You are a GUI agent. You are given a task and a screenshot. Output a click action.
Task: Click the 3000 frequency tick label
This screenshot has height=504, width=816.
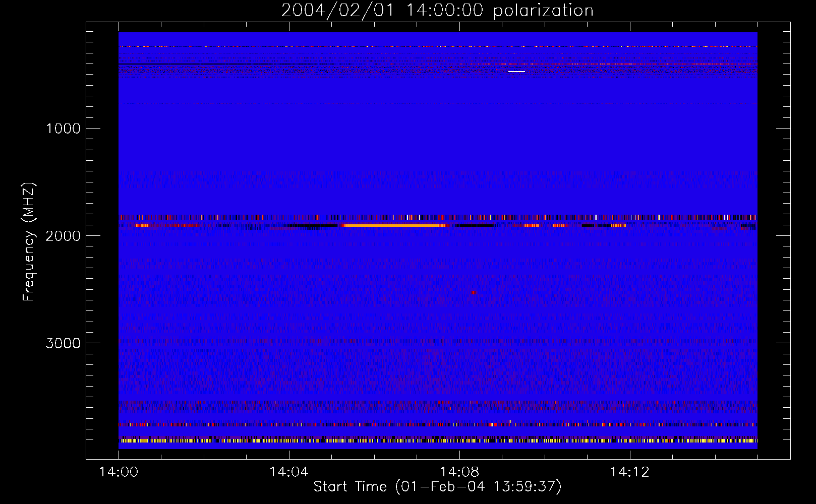click(63, 343)
